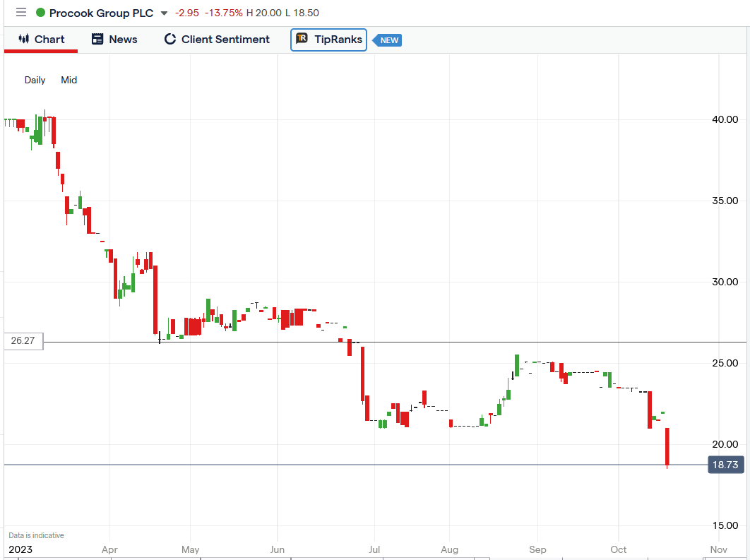750x560 pixels.
Task: Change the Mid price type setting
Action: [69, 80]
